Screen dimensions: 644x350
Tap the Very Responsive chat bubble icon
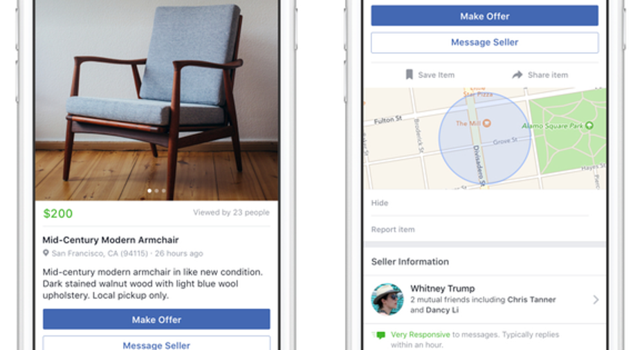click(380, 335)
